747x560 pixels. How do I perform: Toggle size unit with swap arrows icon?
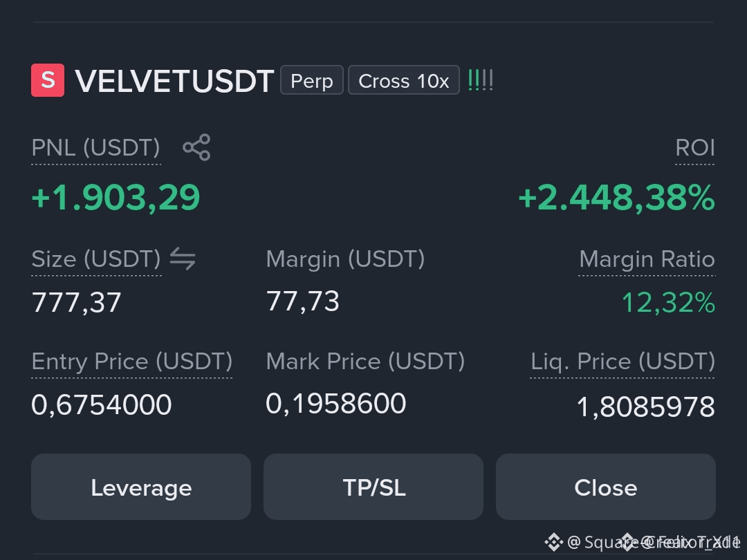183,259
